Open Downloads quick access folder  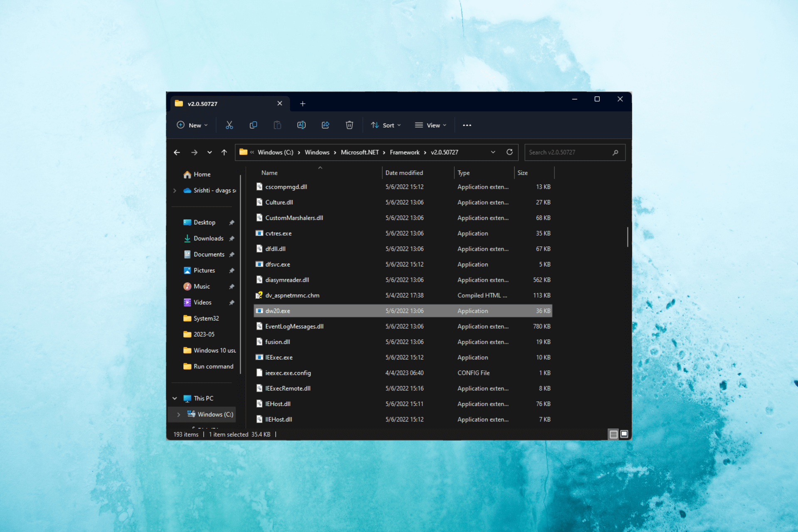point(204,239)
